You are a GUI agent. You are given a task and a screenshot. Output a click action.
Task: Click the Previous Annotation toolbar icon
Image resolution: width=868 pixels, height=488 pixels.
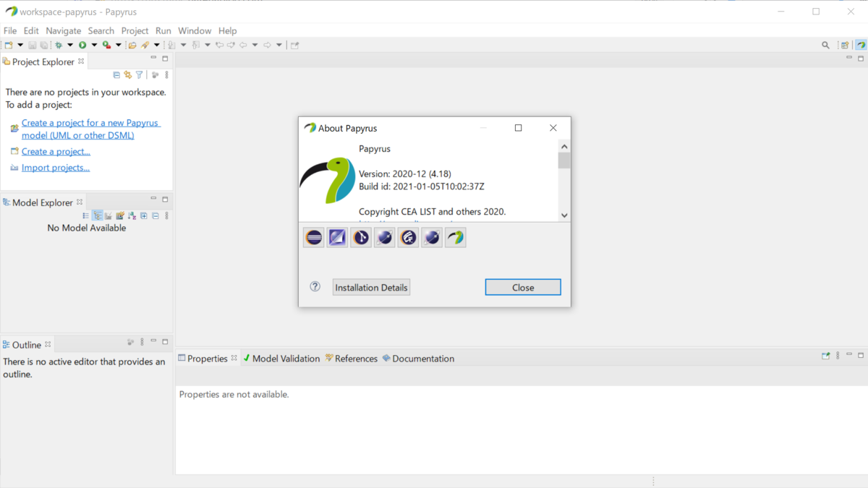tap(195, 45)
